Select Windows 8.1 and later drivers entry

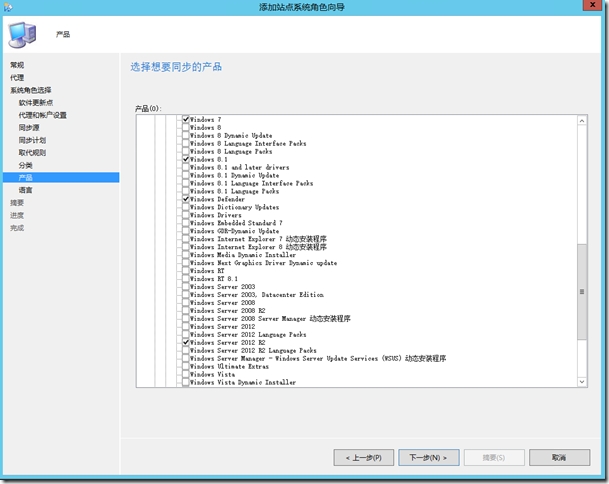coord(239,167)
